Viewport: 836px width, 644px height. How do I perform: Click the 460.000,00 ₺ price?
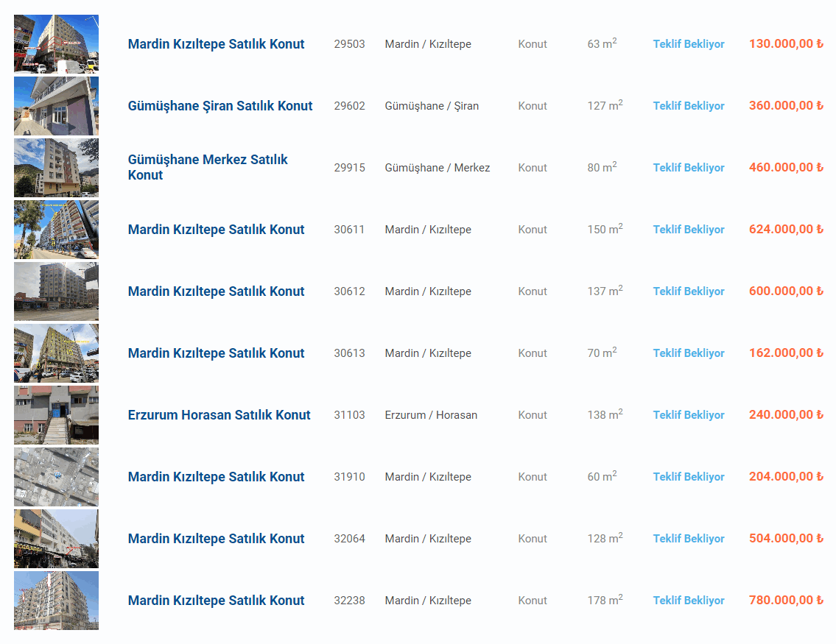[785, 168]
